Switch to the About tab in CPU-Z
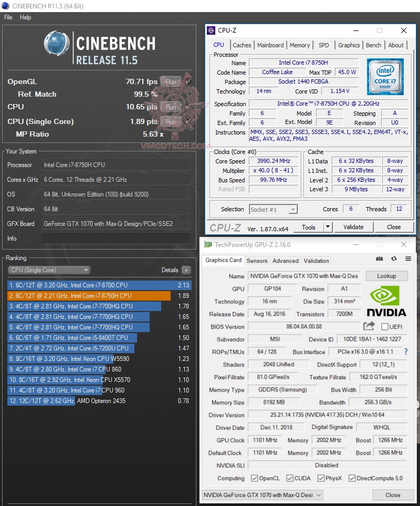The height and width of the screenshot is (506, 420). pos(396,45)
